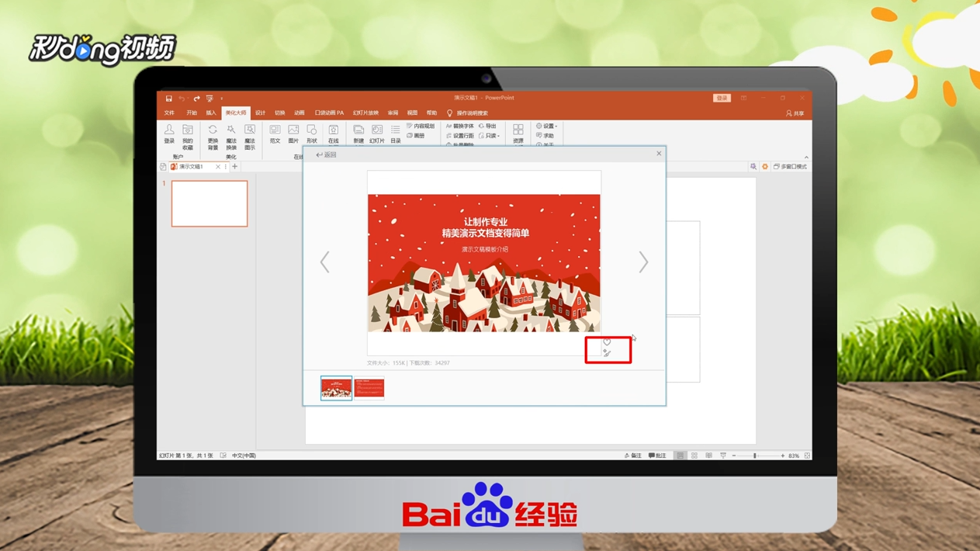Image resolution: width=980 pixels, height=551 pixels.
Task: Open 范文 templates library
Action: pyautogui.click(x=275, y=134)
